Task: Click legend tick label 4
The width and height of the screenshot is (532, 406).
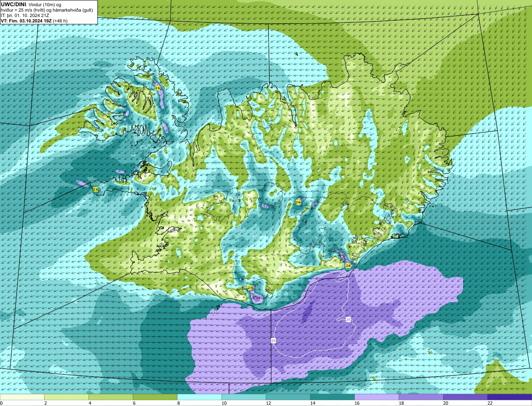Action: [90, 403]
